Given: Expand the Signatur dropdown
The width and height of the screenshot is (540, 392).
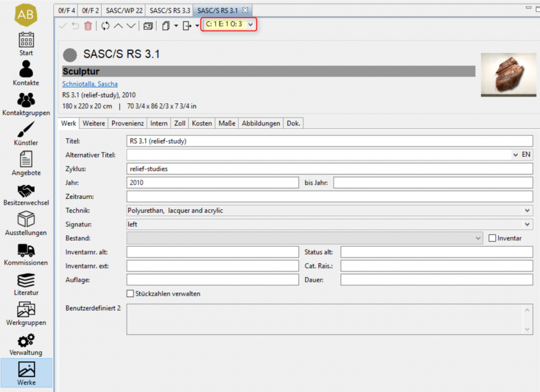Looking at the screenshot, I should click(527, 224).
